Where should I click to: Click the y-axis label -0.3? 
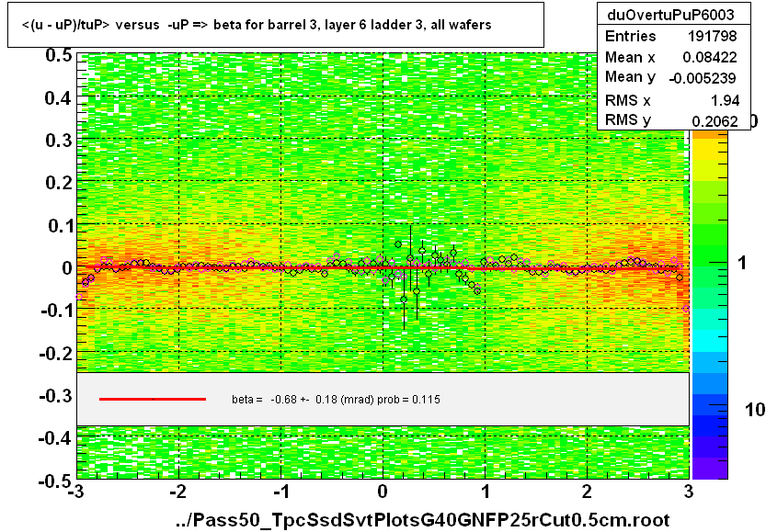(56, 395)
